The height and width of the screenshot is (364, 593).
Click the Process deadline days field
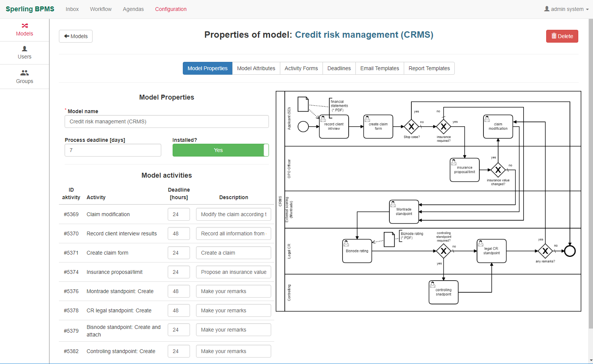[x=113, y=150]
